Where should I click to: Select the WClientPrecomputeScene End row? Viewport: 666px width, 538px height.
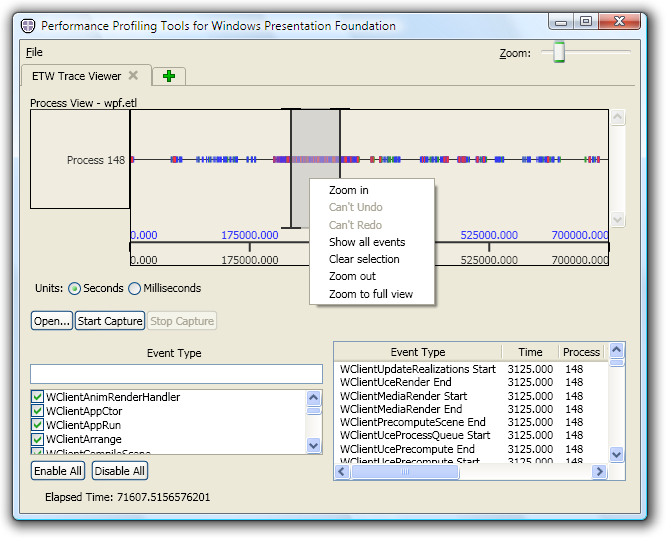471,422
